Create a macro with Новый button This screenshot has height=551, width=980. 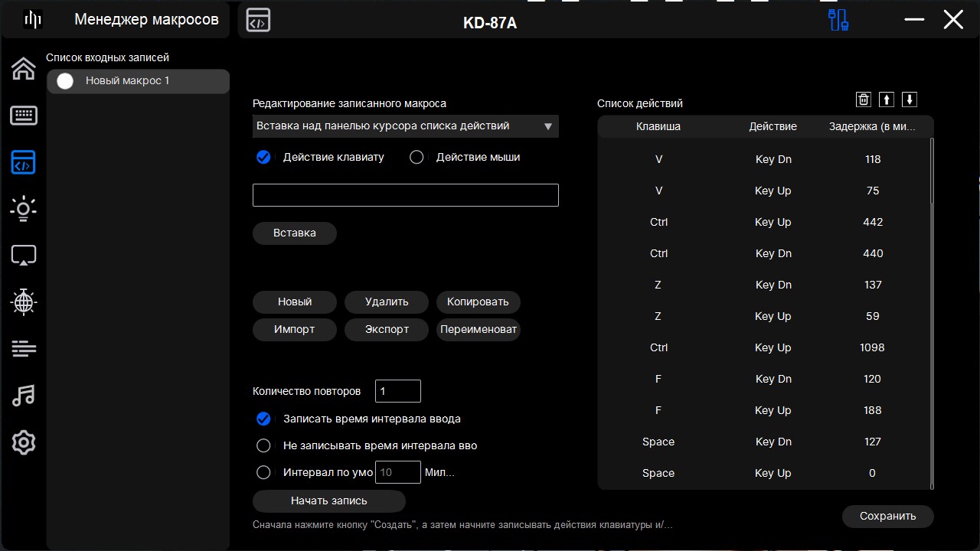pos(295,302)
